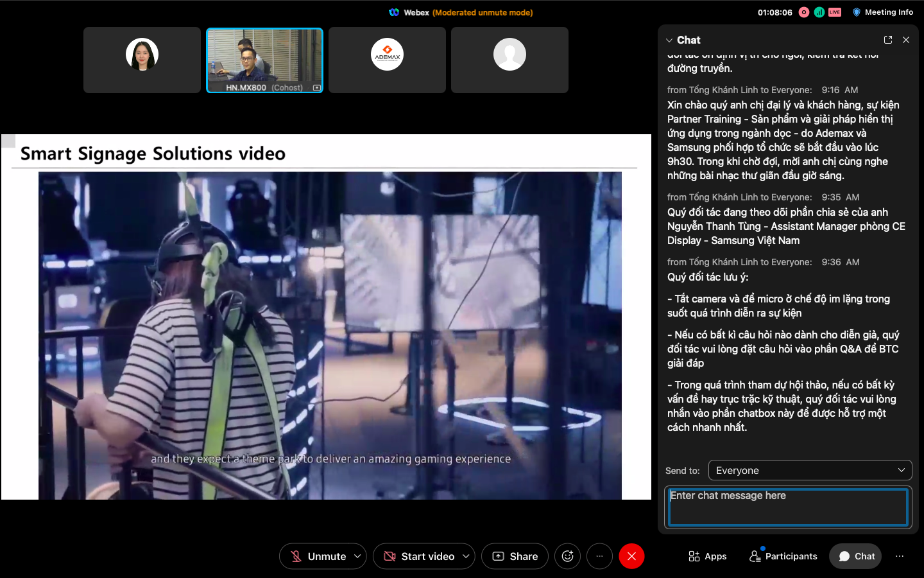Open the Participants panel
The width and height of the screenshot is (924, 578).
coord(783,556)
